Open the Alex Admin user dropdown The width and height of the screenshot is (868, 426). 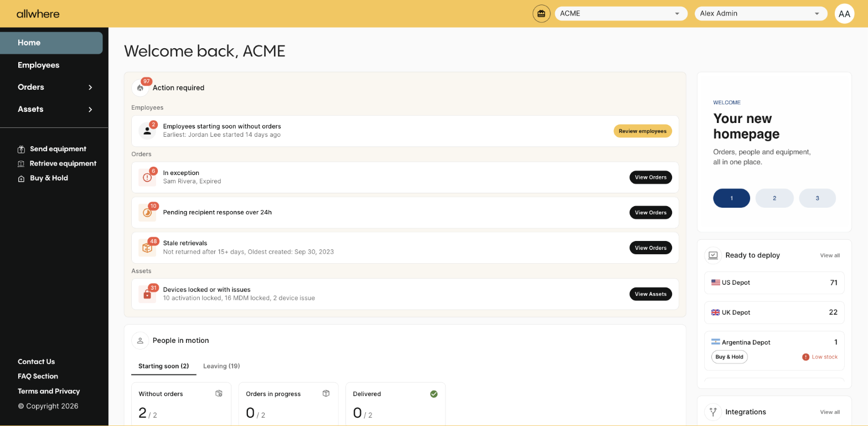coord(761,13)
